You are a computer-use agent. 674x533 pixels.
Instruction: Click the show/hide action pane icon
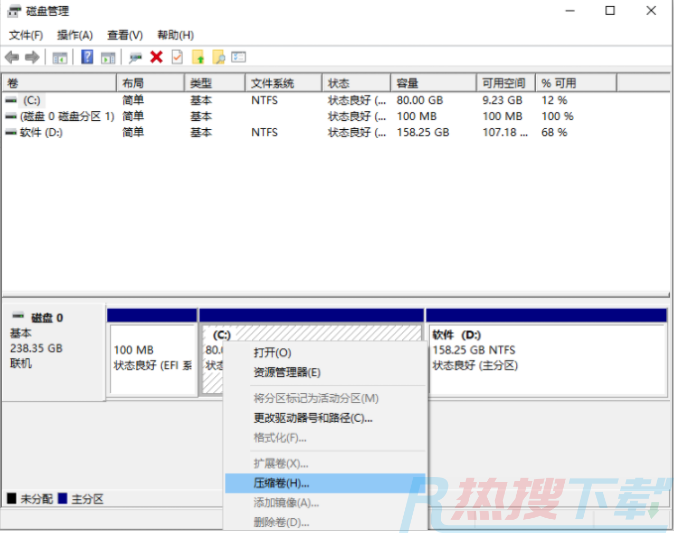click(x=108, y=58)
